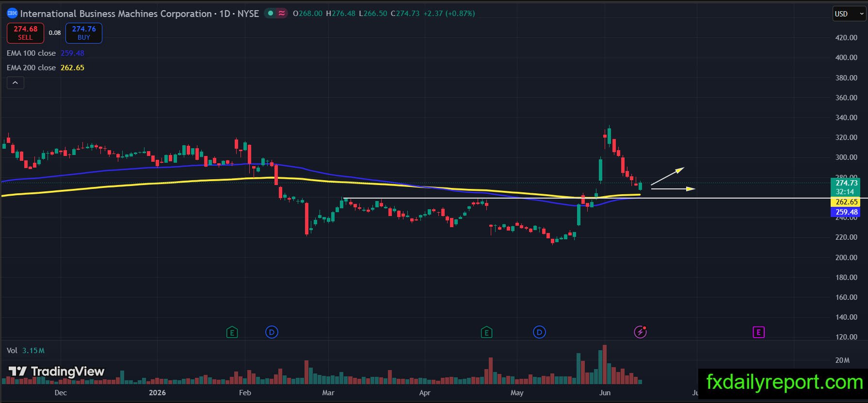Image resolution: width=868 pixels, height=403 pixels.
Task: Click the open price O268.00 value
Action: pyautogui.click(x=307, y=14)
